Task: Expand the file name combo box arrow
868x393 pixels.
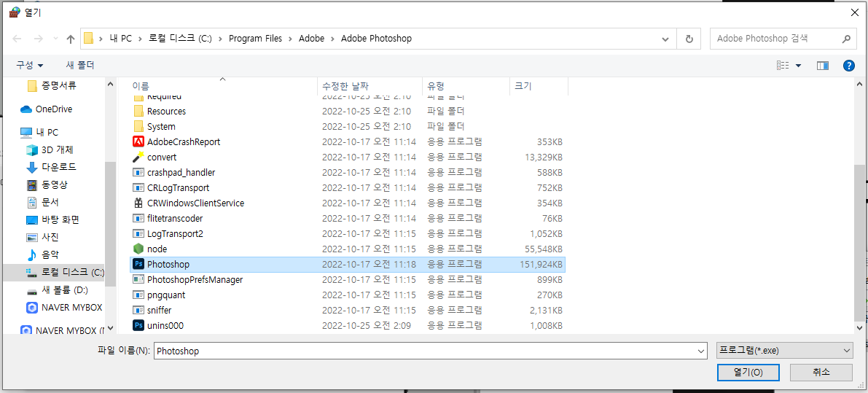Action: (701, 351)
